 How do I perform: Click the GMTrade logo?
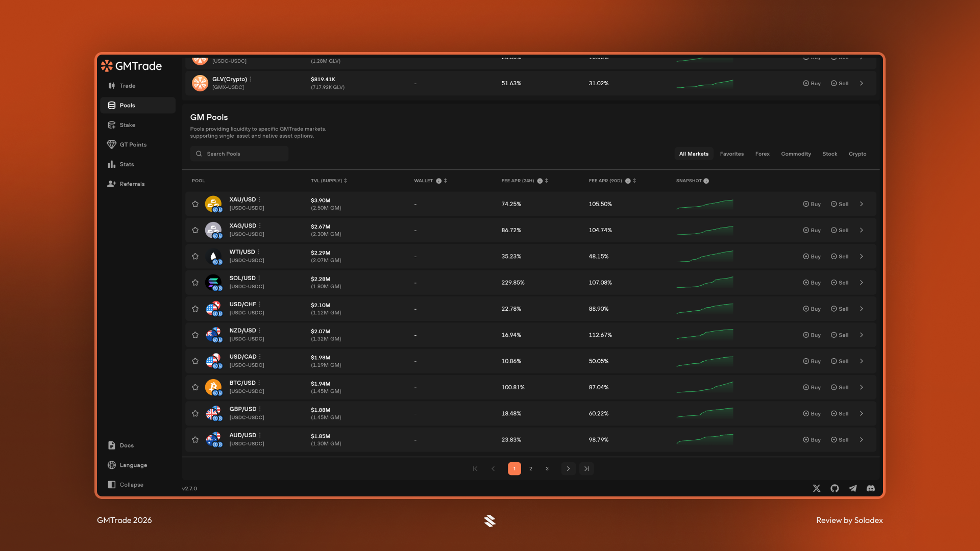[131, 66]
